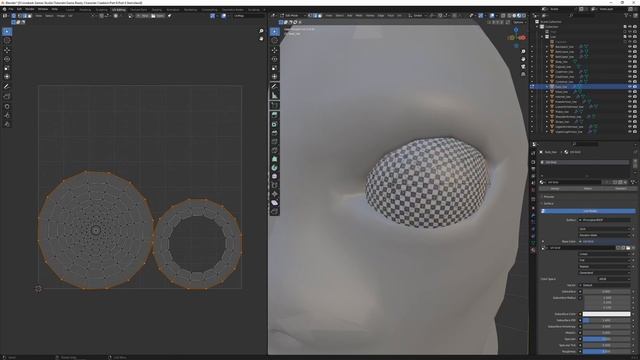Viewport: 640px width, 360px height.
Task: Click the camera view gizmo in 3D viewport
Action: coord(523,67)
